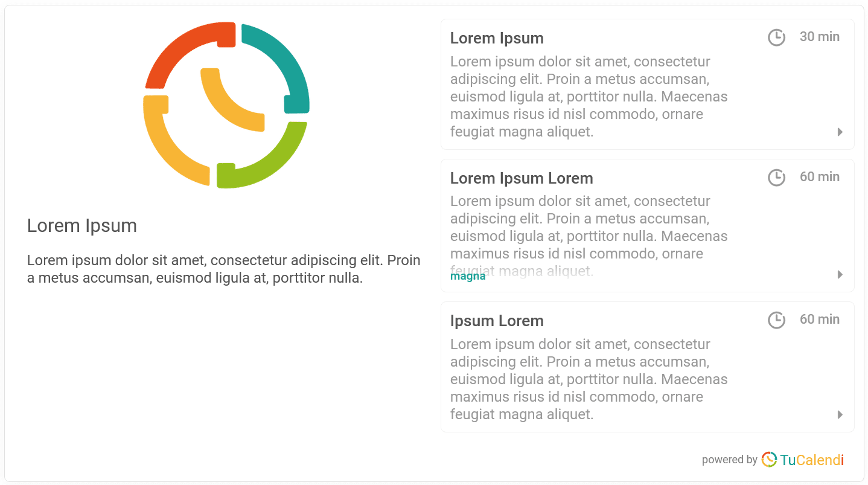Open the Lorem Ipsum Lorem event title
Screen dimensions: 868x485
[x=522, y=178]
